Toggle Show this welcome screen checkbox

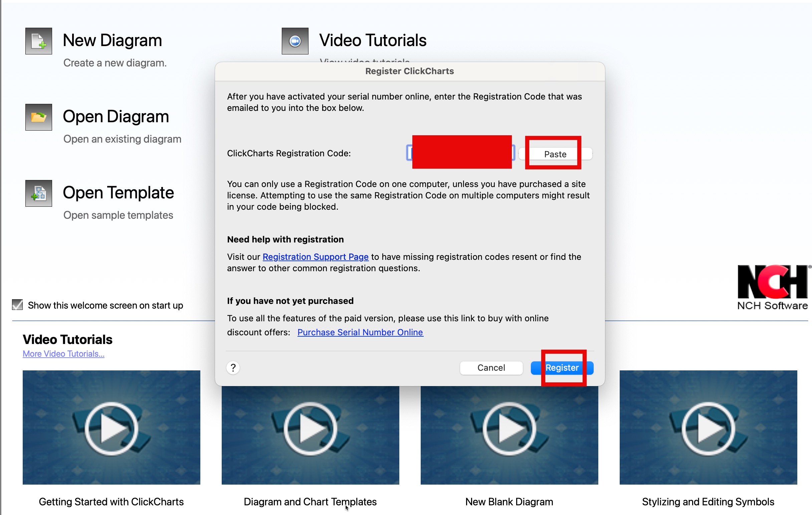(17, 305)
